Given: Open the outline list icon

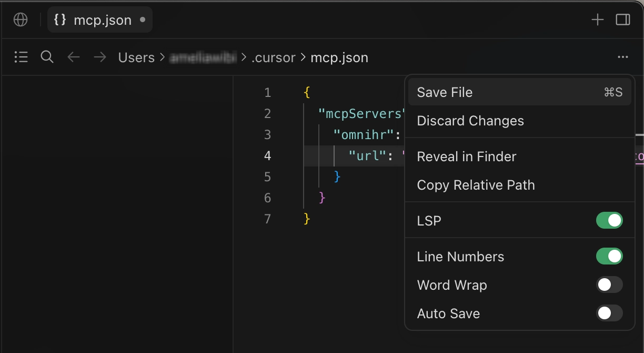Looking at the screenshot, I should point(21,57).
